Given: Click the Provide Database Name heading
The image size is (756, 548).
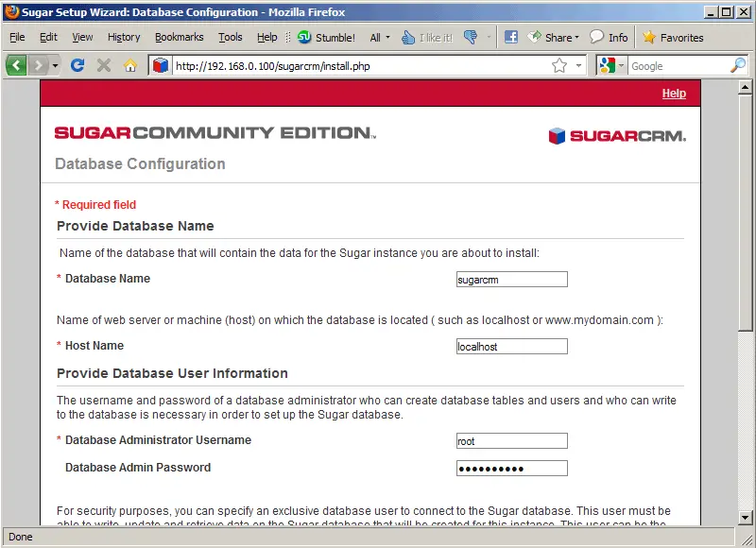Looking at the screenshot, I should click(135, 226).
